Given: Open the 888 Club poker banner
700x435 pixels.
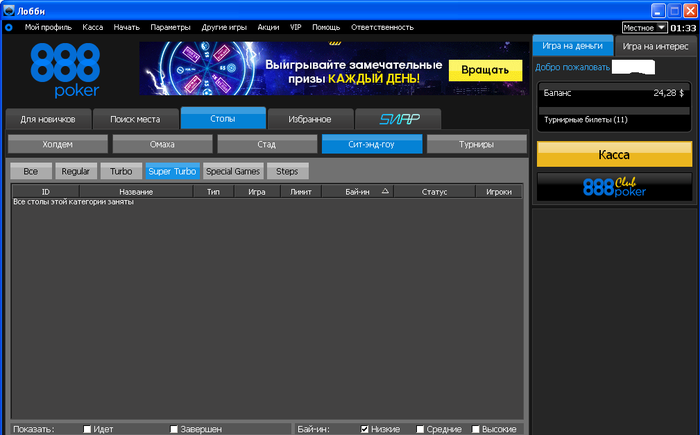Looking at the screenshot, I should coord(614,187).
